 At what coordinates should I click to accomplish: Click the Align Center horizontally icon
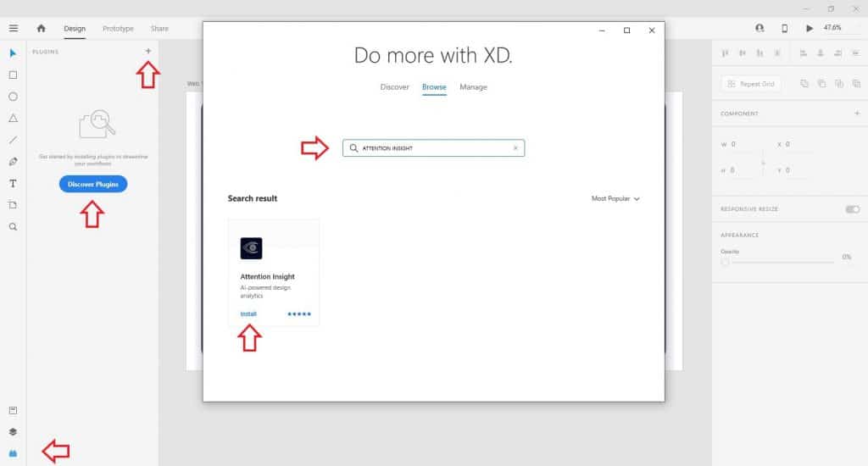(821, 53)
